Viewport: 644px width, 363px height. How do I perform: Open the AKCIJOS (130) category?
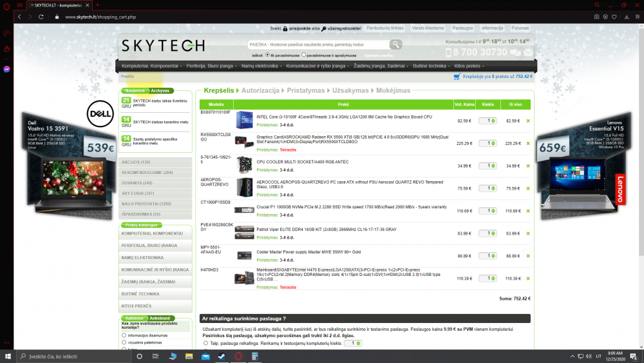tap(155, 162)
